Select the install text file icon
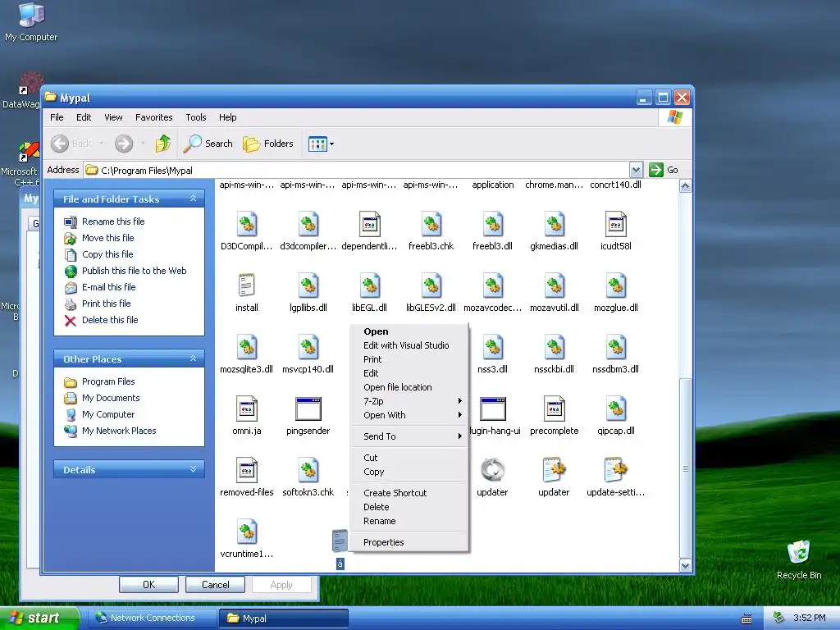 [246, 285]
